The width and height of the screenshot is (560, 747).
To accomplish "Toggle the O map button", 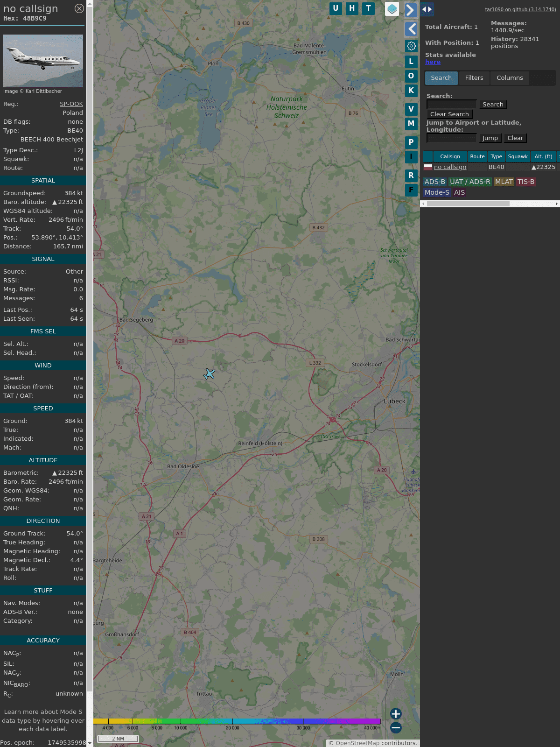I will click(x=411, y=76).
